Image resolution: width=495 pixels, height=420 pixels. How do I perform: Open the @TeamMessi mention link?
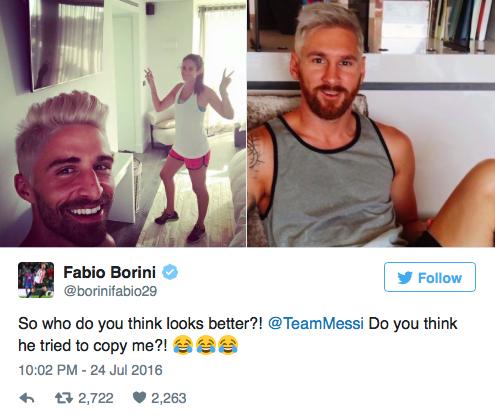316,323
